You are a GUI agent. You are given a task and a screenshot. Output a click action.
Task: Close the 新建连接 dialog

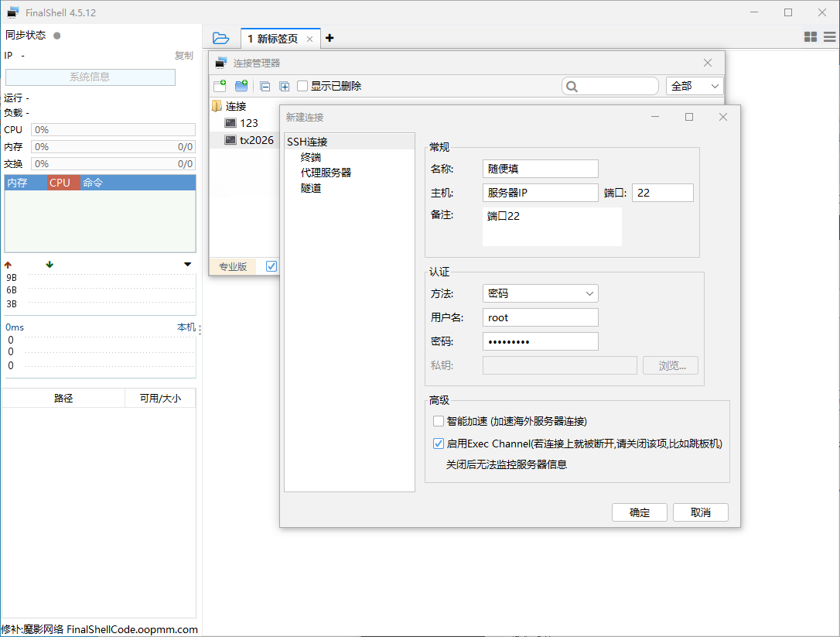coord(722,117)
